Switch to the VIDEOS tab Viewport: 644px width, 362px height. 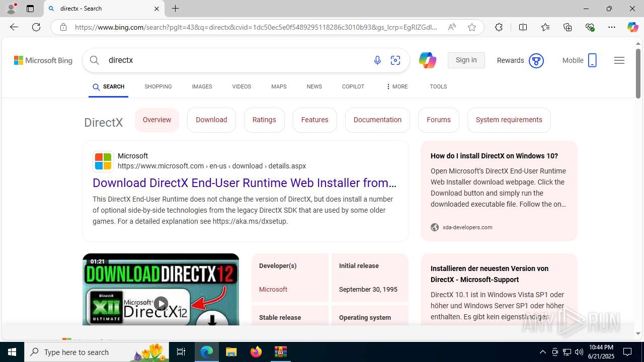pos(242,86)
